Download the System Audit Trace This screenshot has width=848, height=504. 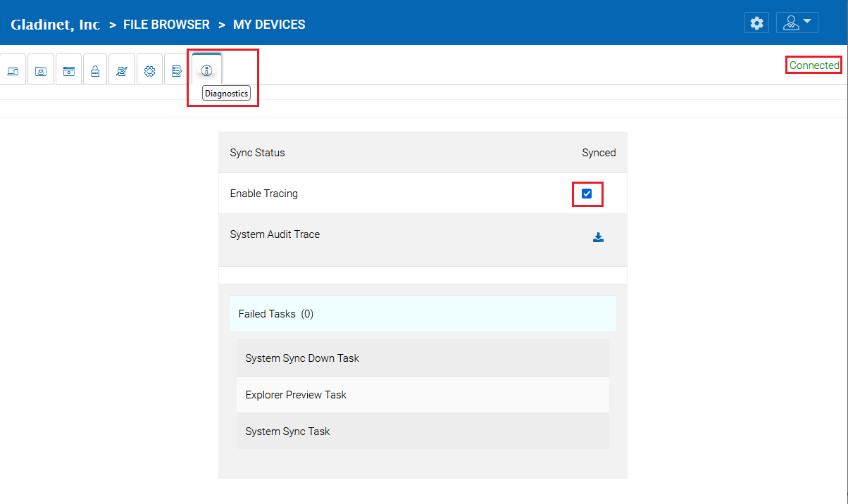coord(598,237)
